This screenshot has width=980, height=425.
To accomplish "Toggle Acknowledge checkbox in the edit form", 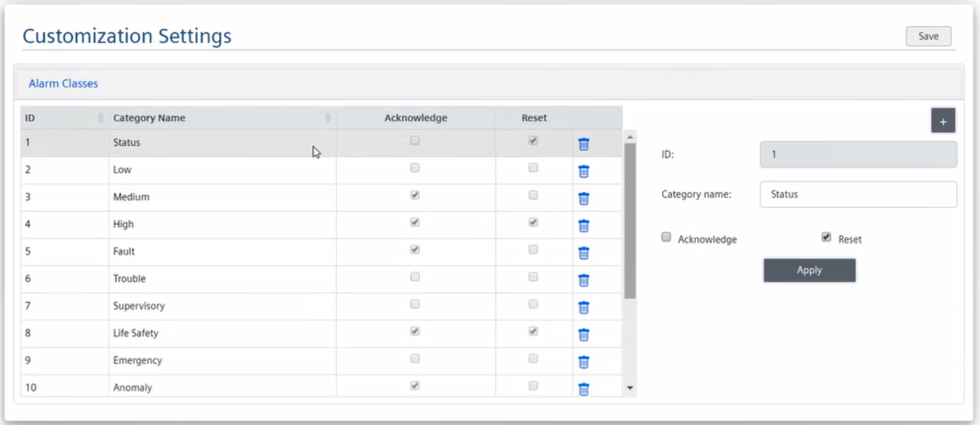I will (x=666, y=237).
